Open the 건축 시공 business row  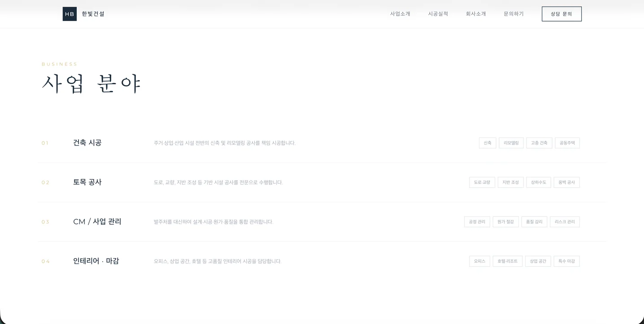tap(87, 143)
